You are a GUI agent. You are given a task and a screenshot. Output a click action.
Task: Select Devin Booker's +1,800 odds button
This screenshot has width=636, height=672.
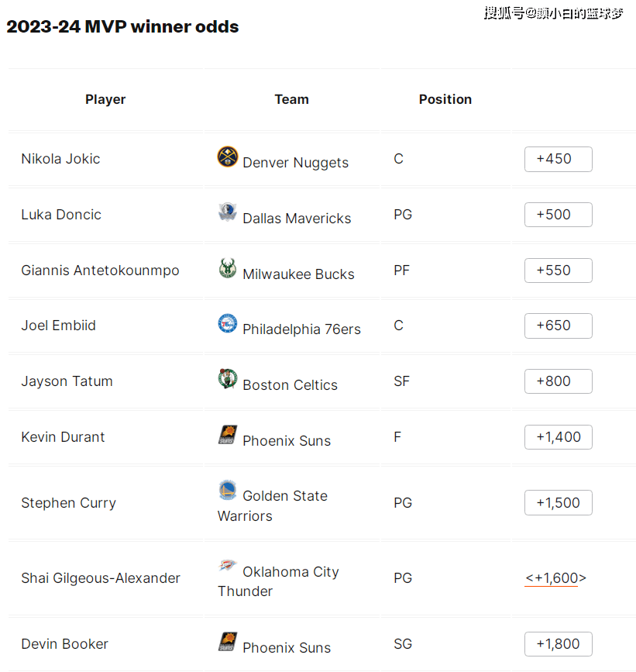558,644
